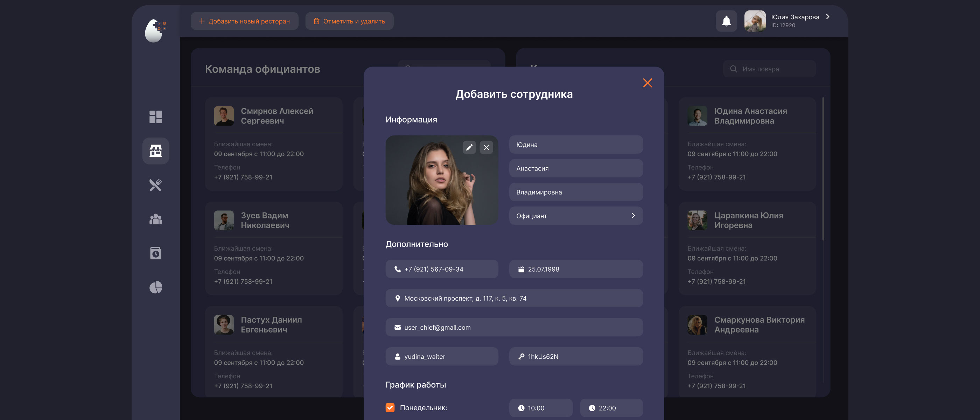
Task: Close the Добавить сотрудника dialog
Action: [647, 83]
